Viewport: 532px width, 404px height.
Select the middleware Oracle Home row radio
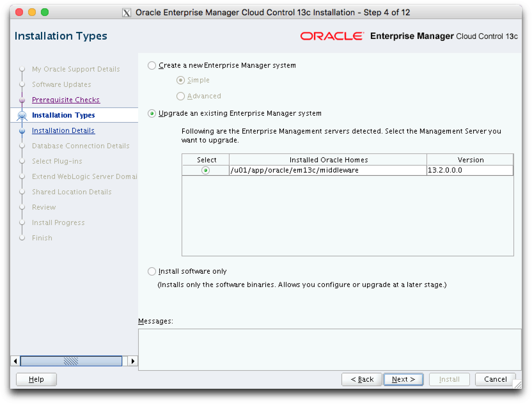click(205, 171)
